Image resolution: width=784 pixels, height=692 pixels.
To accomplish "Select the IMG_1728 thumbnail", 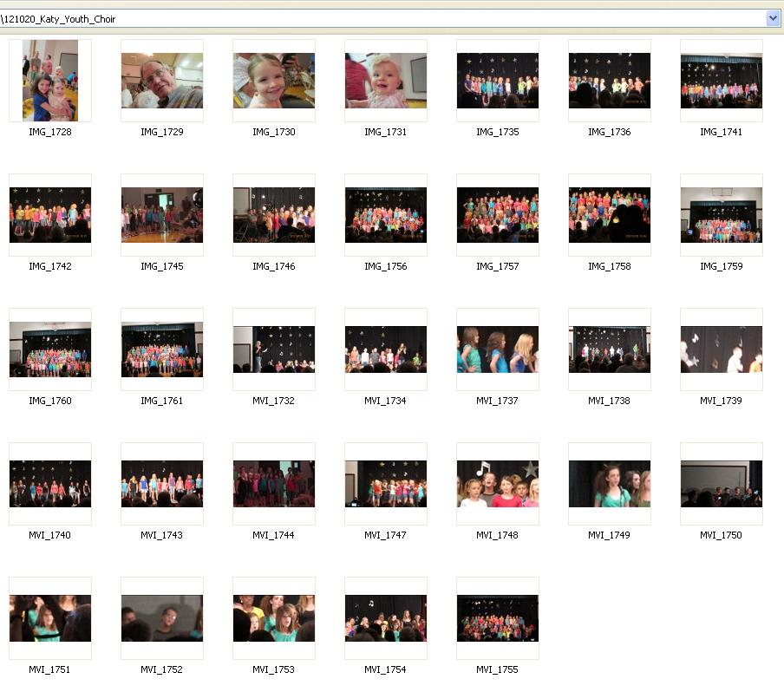I will pyautogui.click(x=50, y=81).
